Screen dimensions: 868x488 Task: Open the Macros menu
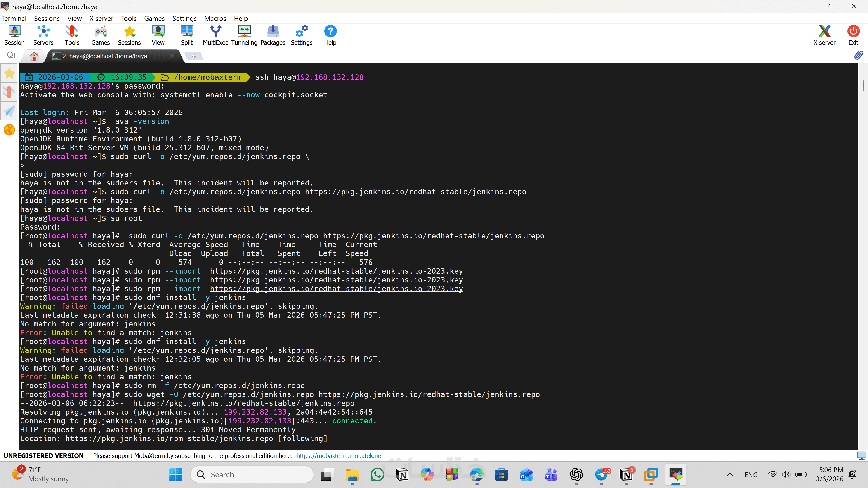point(215,19)
